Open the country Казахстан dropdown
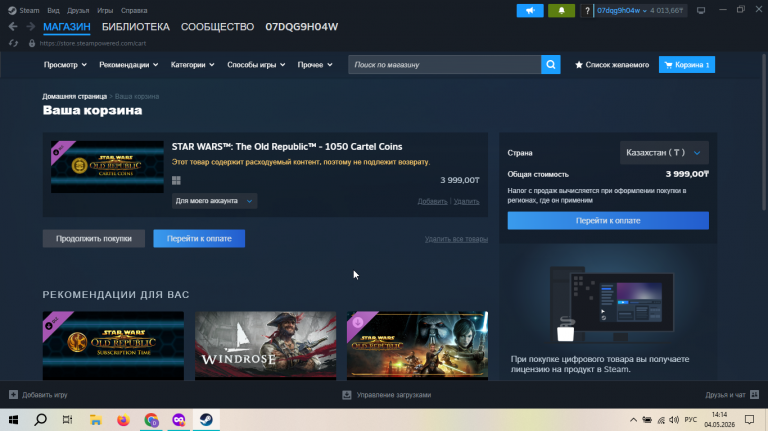 664,153
